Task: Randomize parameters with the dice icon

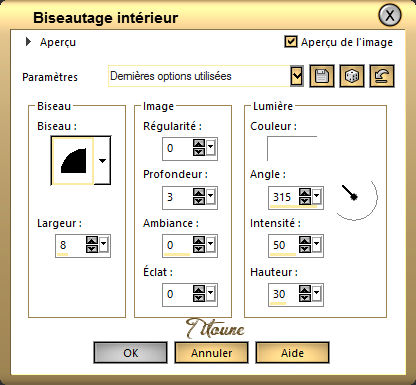Action: (352, 76)
